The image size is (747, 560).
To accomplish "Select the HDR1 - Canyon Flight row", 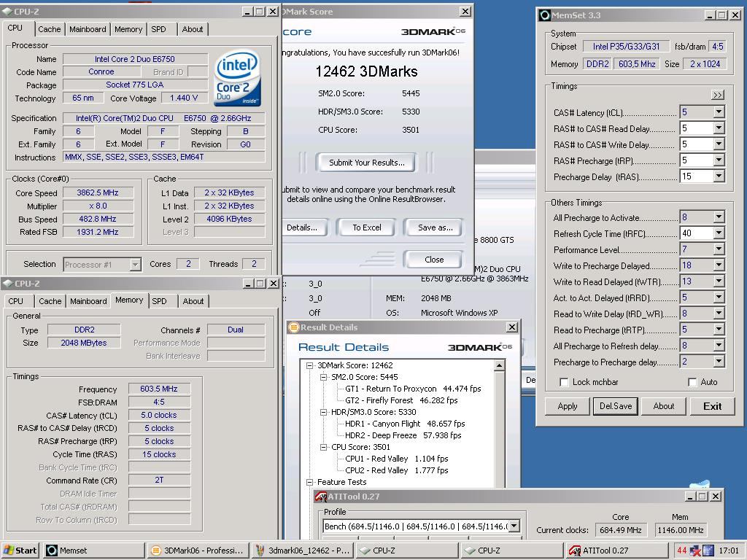I will click(405, 424).
